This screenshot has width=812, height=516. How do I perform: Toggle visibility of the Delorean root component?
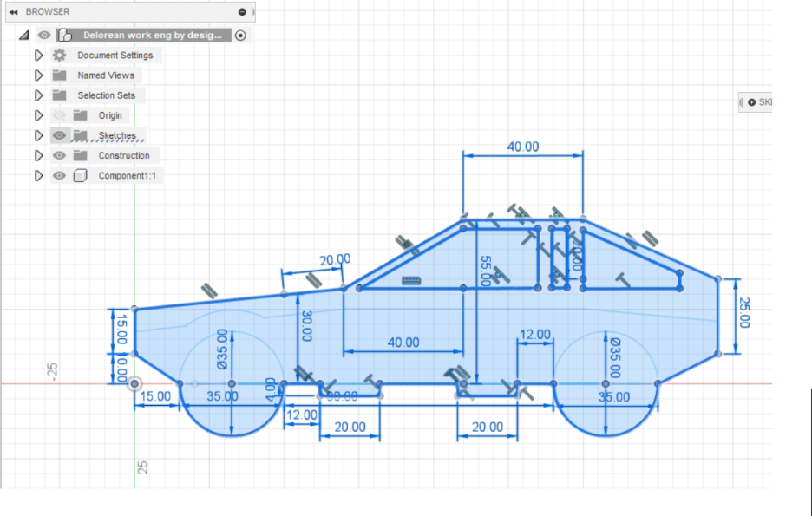coord(44,36)
